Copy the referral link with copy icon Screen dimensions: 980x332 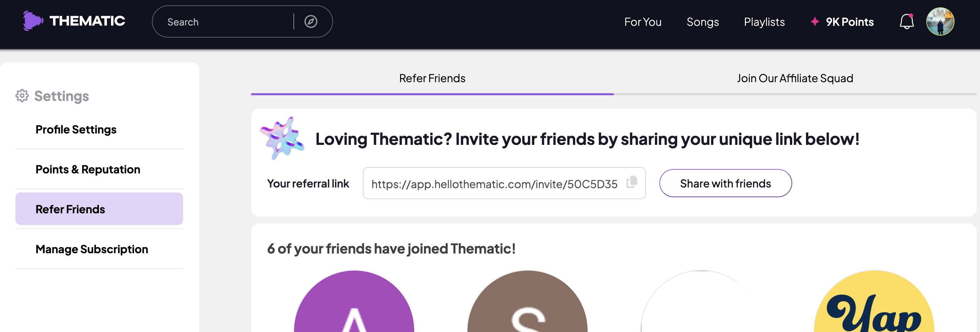click(632, 182)
